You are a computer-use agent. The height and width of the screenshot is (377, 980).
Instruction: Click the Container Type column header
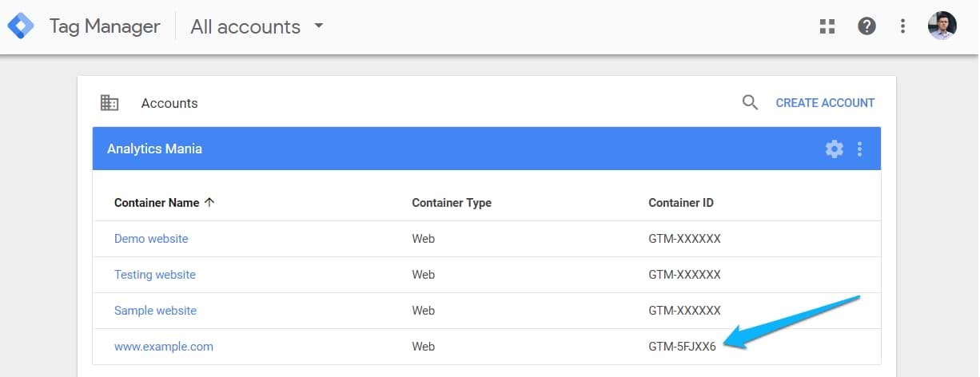tap(452, 203)
